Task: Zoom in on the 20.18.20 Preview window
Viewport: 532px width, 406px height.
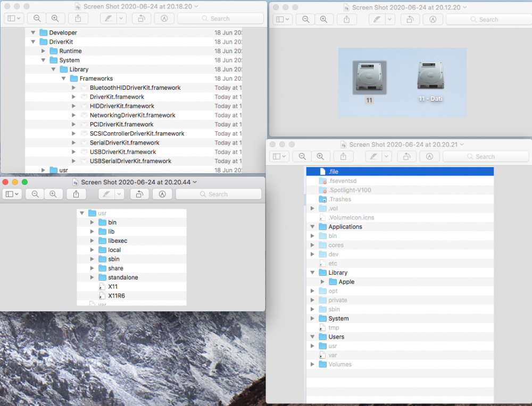Action: [x=55, y=18]
